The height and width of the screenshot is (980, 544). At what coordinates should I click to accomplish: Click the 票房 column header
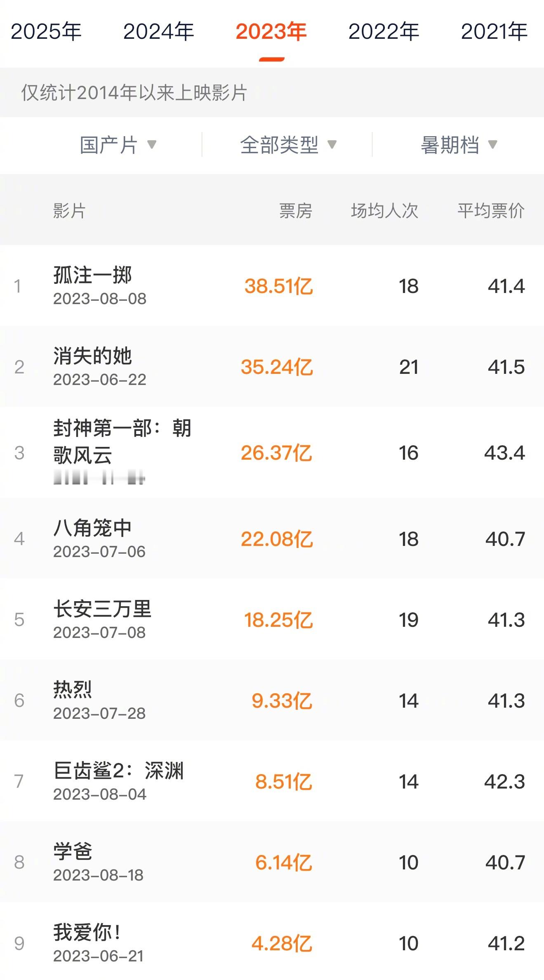point(296,211)
